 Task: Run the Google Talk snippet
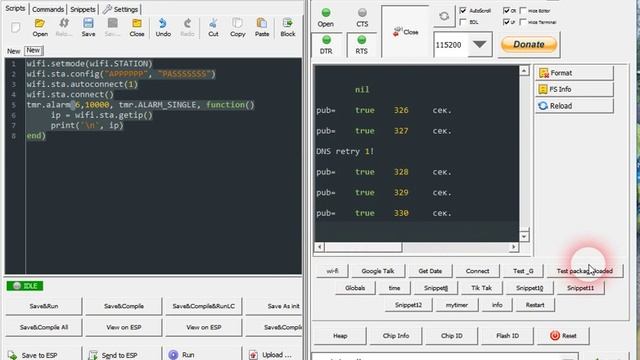[378, 271]
